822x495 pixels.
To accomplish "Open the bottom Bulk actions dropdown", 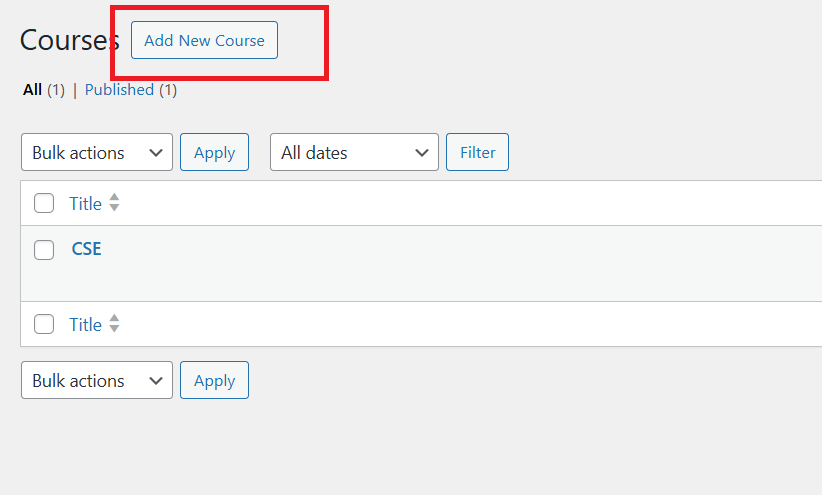I will [x=96, y=381].
